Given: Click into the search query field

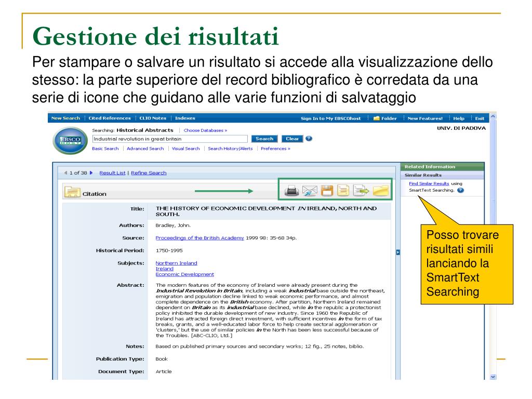Looking at the screenshot, I should click(170, 139).
